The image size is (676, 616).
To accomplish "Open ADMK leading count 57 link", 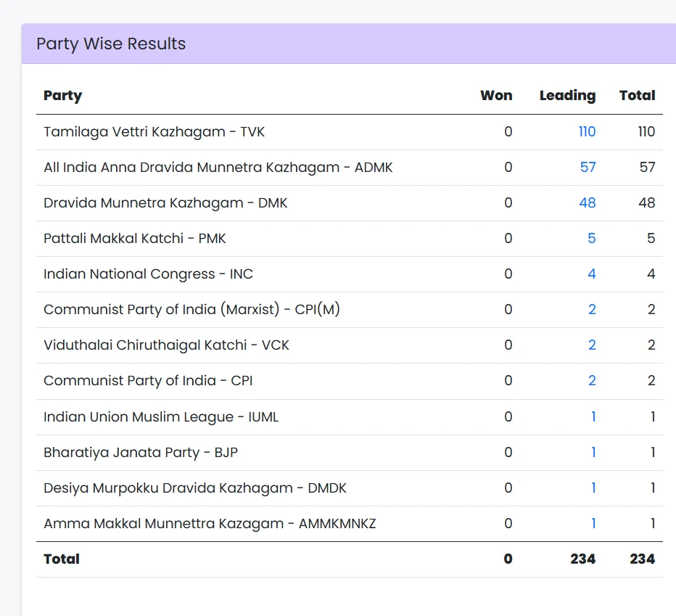I will tap(588, 167).
